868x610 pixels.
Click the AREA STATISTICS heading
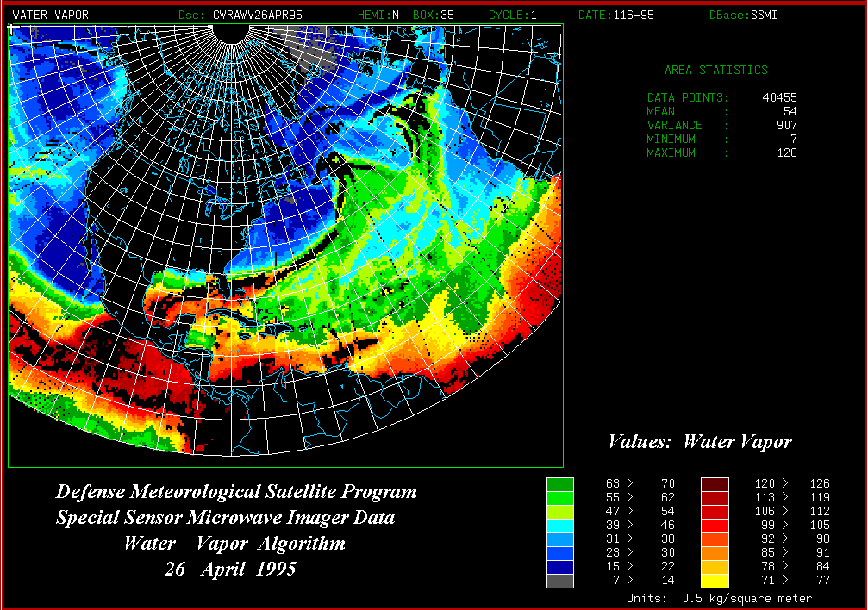click(715, 71)
